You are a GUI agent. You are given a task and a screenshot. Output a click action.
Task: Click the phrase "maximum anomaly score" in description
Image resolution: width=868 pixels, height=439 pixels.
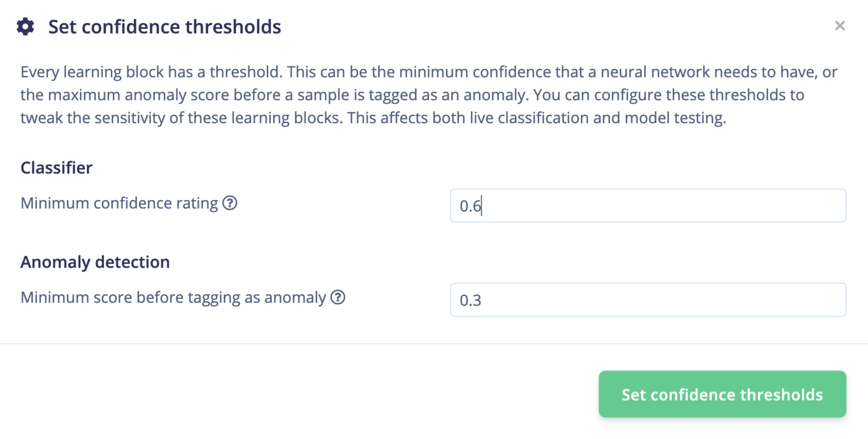pyautogui.click(x=126, y=95)
